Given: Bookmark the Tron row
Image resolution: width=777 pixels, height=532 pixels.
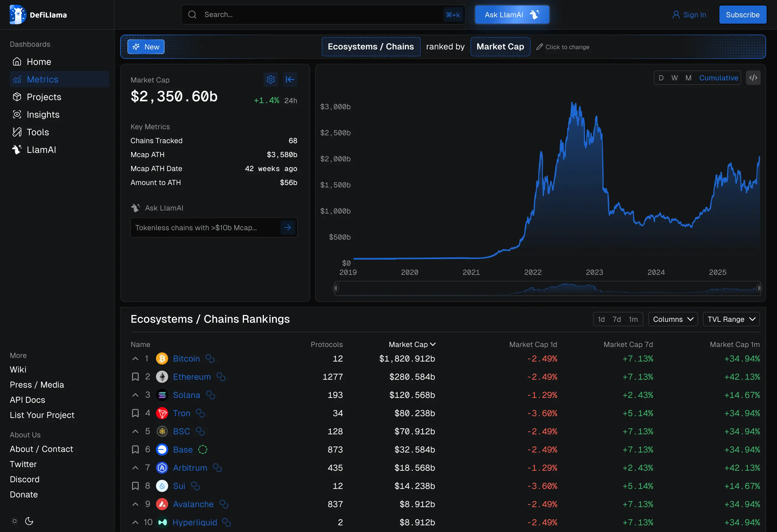Looking at the screenshot, I should [x=135, y=413].
